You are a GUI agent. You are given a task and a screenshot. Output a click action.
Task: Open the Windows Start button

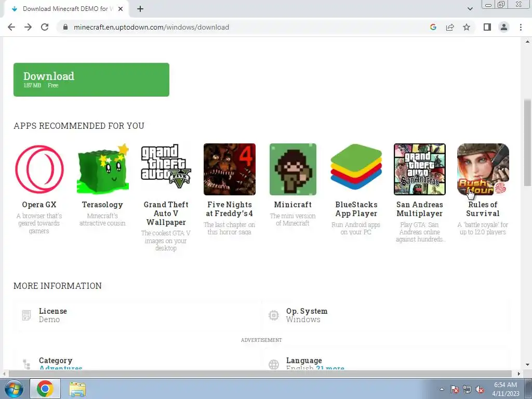(x=14, y=389)
